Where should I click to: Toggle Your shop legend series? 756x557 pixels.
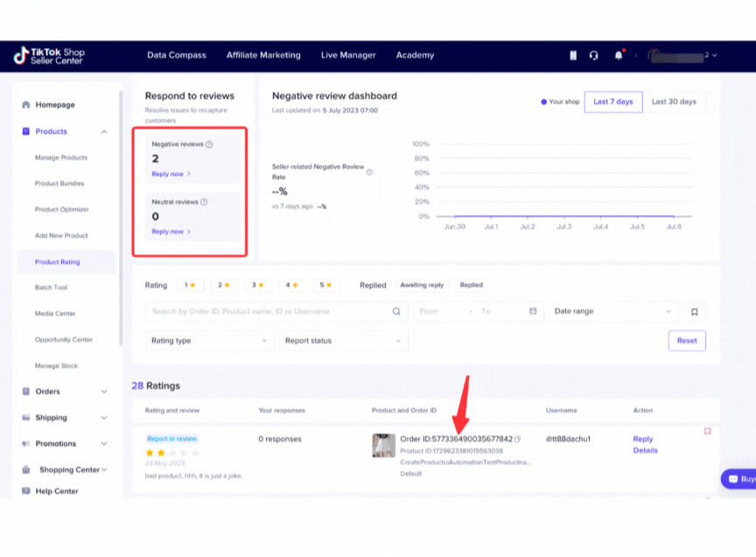point(560,101)
